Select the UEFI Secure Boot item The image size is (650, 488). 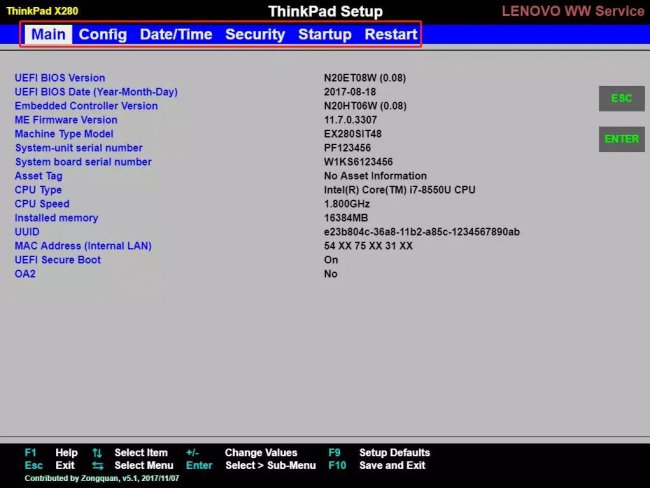click(58, 260)
